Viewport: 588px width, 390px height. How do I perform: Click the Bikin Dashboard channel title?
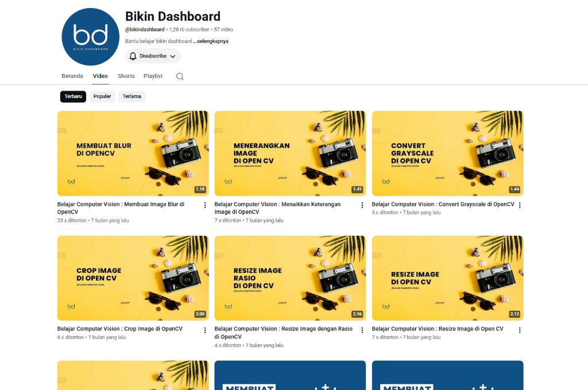click(x=173, y=17)
